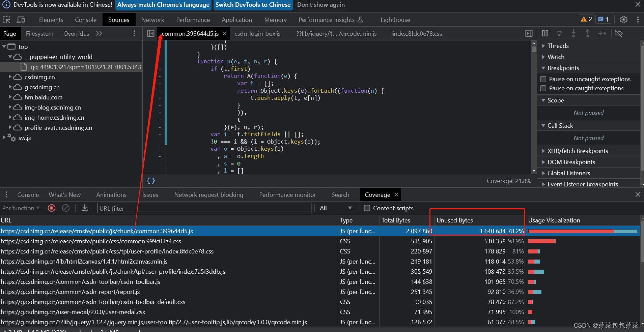Sort coverage by Total Bytes column

coord(407,220)
